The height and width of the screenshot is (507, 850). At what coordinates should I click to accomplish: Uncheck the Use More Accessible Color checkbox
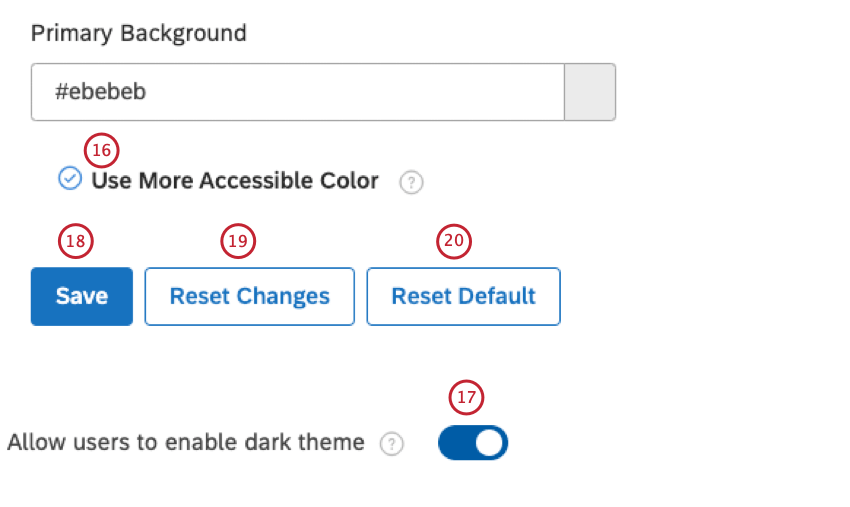69,180
